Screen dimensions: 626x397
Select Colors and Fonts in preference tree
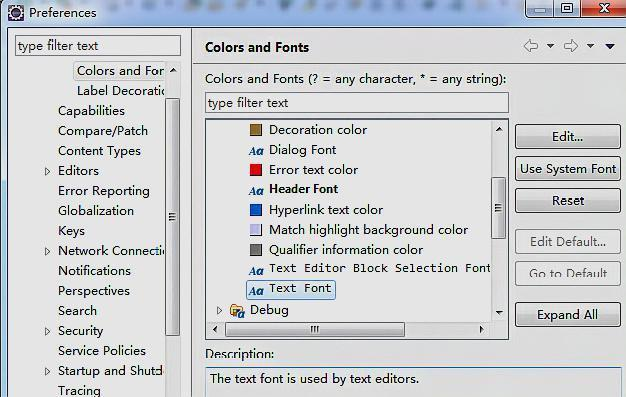[120, 71]
